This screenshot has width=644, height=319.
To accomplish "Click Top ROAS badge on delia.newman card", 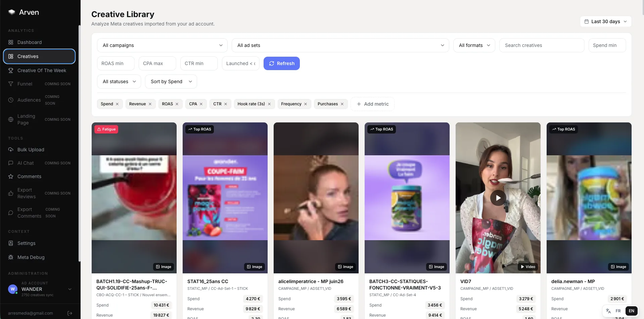I will pos(563,129).
